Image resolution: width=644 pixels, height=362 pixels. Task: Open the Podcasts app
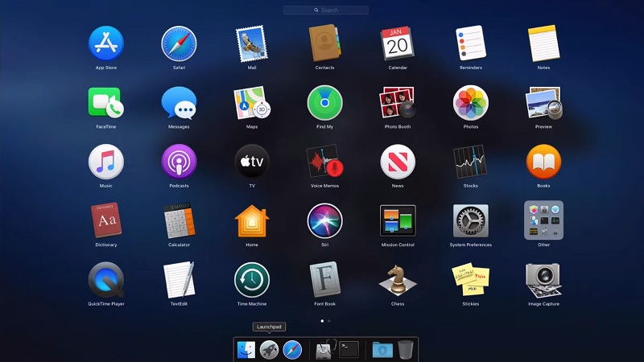point(179,162)
